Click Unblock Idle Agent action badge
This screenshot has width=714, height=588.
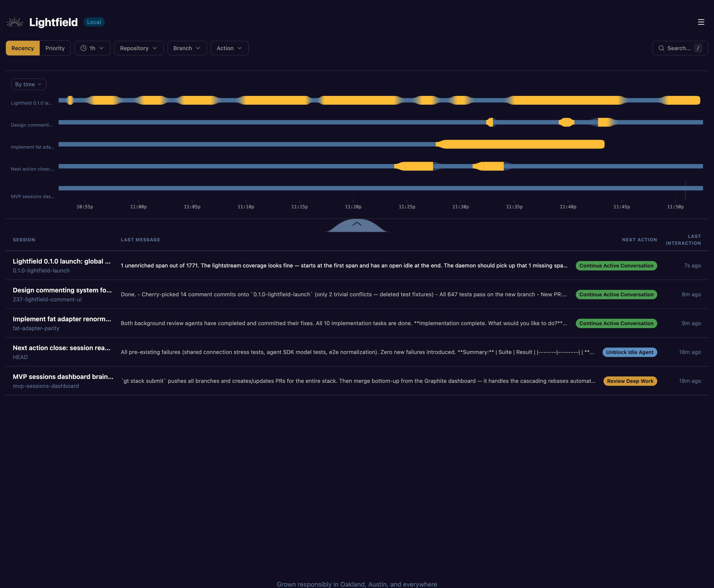pyautogui.click(x=629, y=352)
